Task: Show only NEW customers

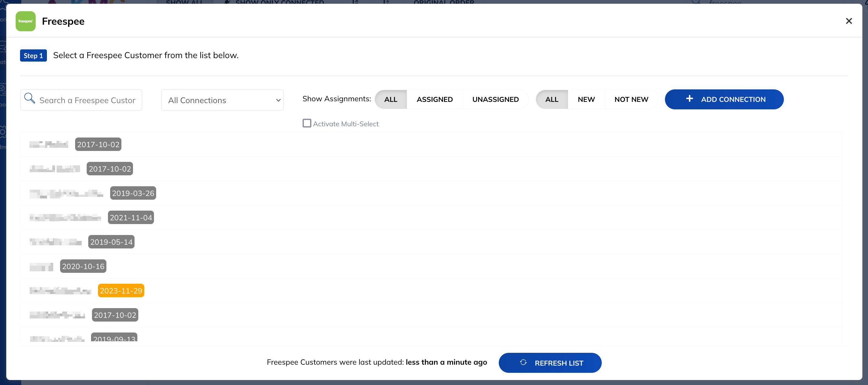Action: coord(586,99)
